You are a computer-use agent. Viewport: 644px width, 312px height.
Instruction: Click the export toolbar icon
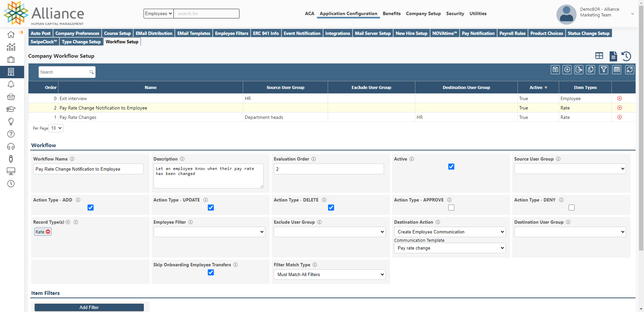(579, 70)
